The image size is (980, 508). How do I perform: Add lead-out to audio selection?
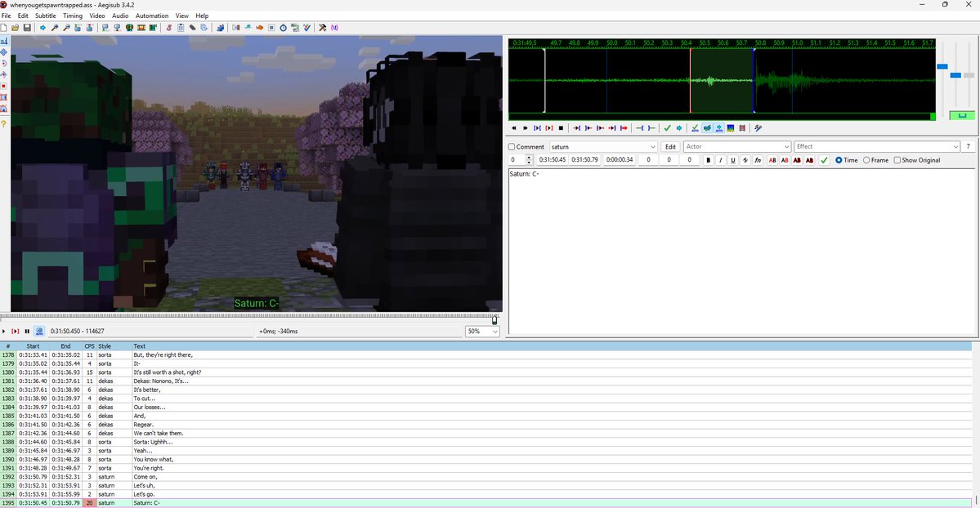point(651,128)
